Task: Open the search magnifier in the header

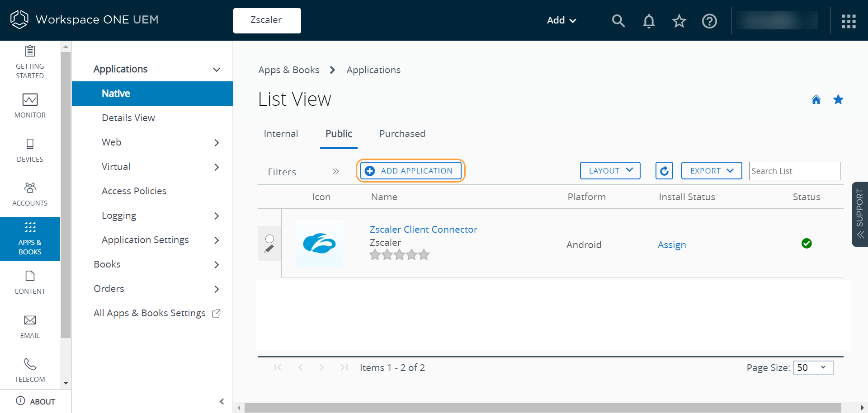Action: coord(618,21)
